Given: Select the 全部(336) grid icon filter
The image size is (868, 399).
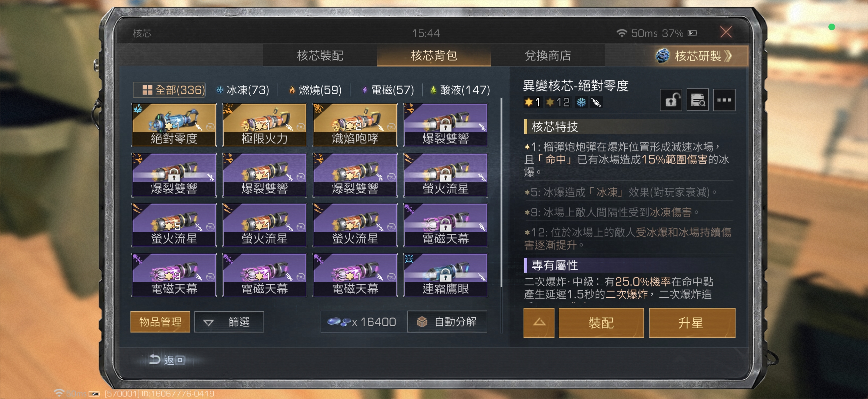Looking at the screenshot, I should [x=147, y=90].
